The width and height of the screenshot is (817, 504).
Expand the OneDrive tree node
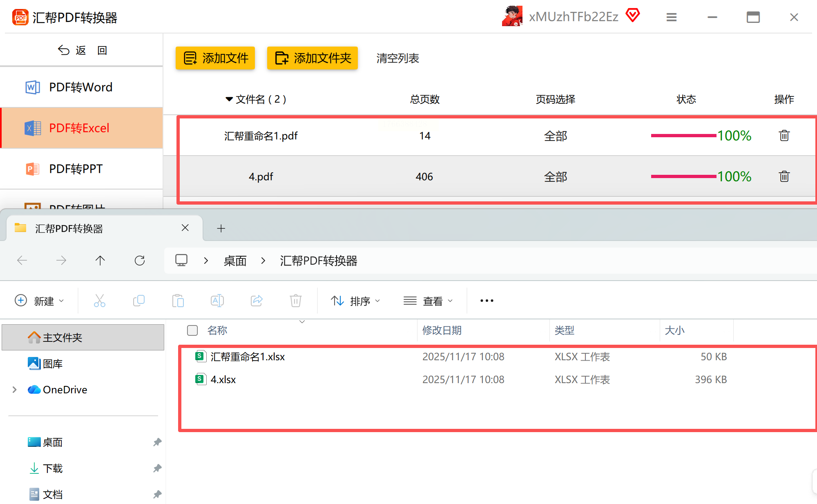tap(15, 390)
